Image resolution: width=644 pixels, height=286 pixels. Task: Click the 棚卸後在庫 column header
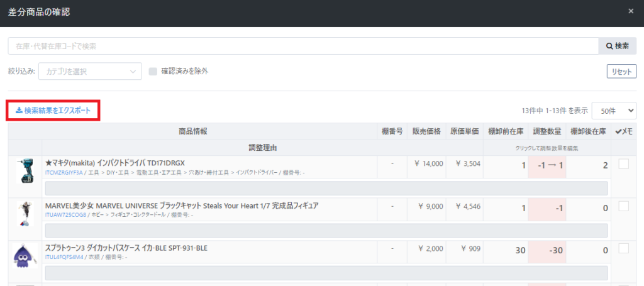click(589, 131)
